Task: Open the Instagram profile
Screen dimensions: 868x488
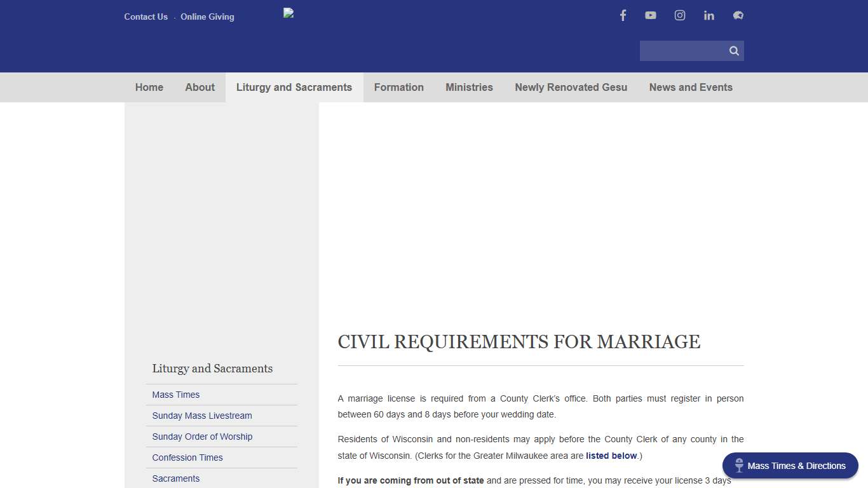Action: click(x=679, y=15)
